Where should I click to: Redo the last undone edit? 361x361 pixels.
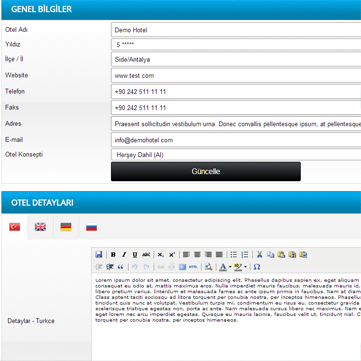point(146,267)
